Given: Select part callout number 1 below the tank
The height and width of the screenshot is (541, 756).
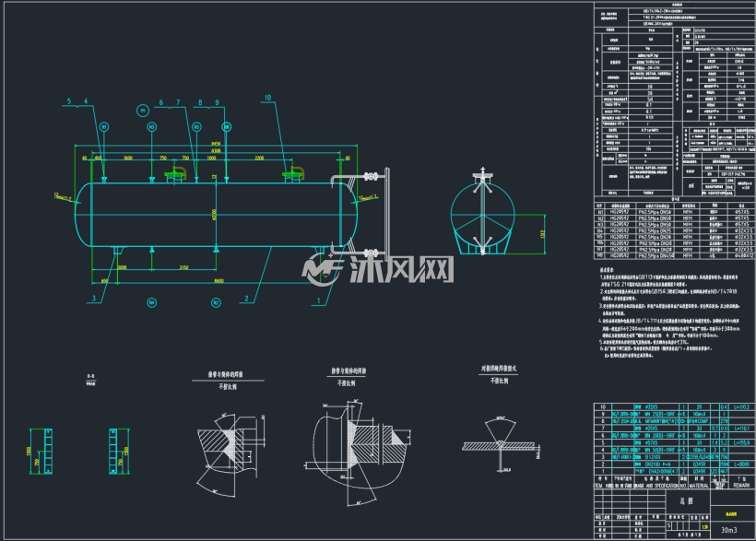Looking at the screenshot, I should (x=318, y=300).
